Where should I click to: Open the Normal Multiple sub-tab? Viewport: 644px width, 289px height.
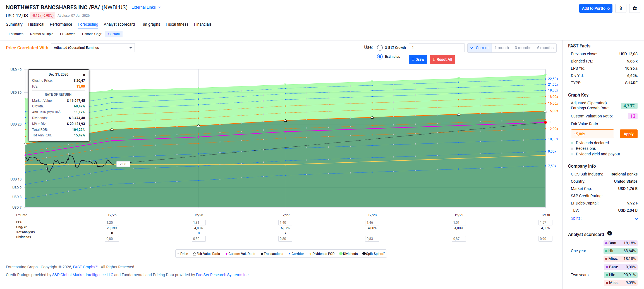pos(42,34)
